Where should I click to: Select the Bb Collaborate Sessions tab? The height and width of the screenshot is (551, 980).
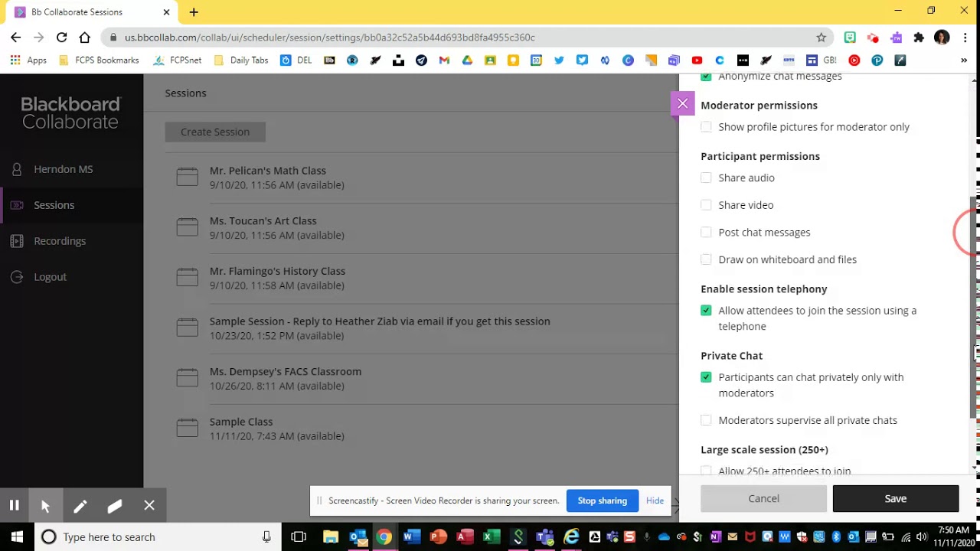pos(93,12)
